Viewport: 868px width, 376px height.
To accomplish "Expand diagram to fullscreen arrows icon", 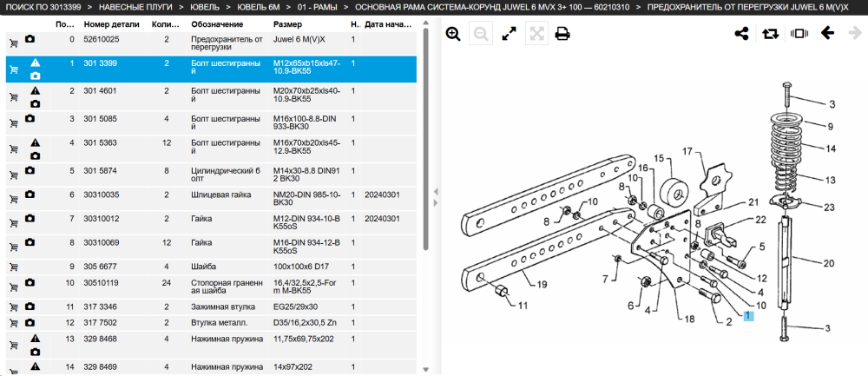I will tap(509, 34).
